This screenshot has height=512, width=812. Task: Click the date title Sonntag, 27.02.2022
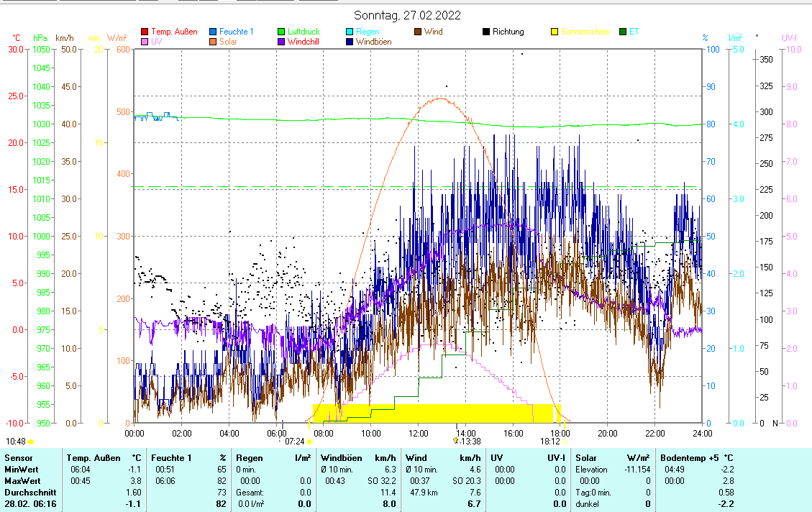[407, 15]
